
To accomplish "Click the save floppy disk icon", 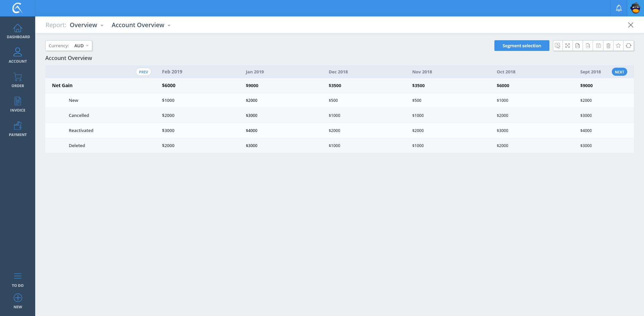I will tap(598, 46).
